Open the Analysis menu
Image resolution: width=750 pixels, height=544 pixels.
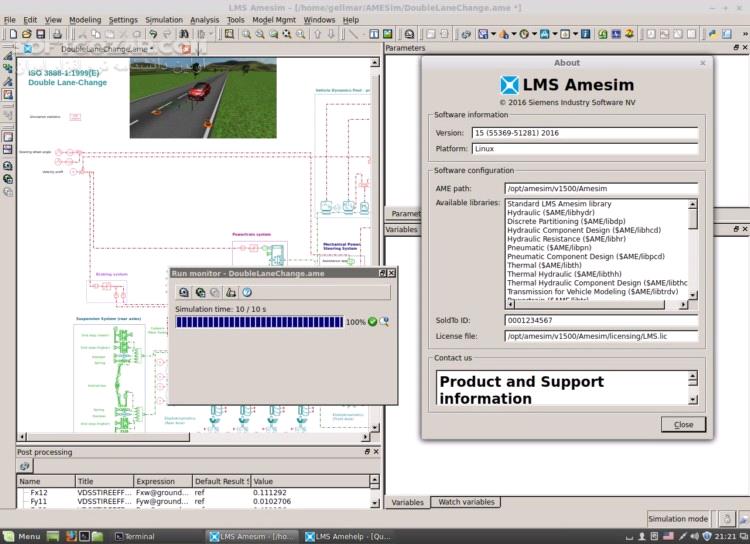point(205,20)
